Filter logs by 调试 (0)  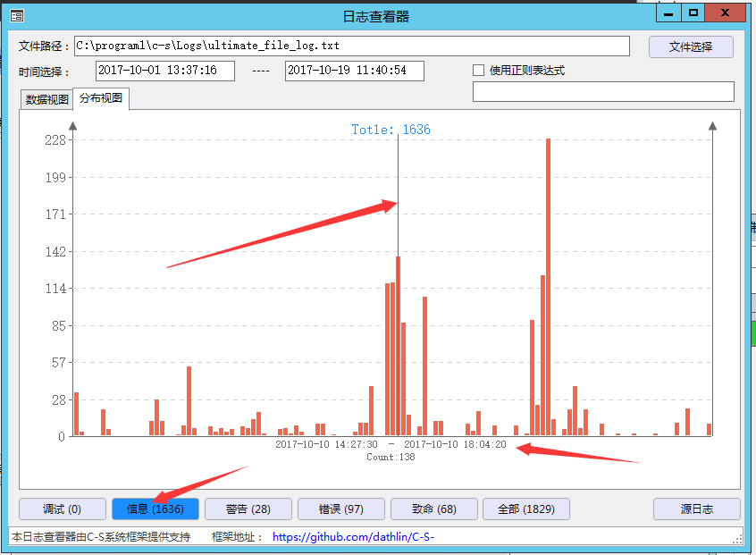tap(63, 509)
